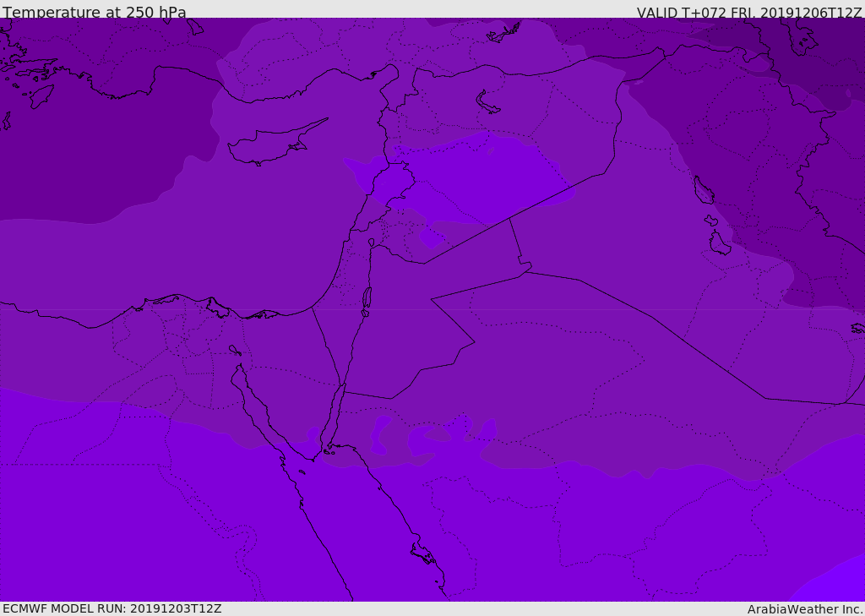
Task: Click the 'ArabiaWeather Inc' credit text
Action: click(x=805, y=609)
